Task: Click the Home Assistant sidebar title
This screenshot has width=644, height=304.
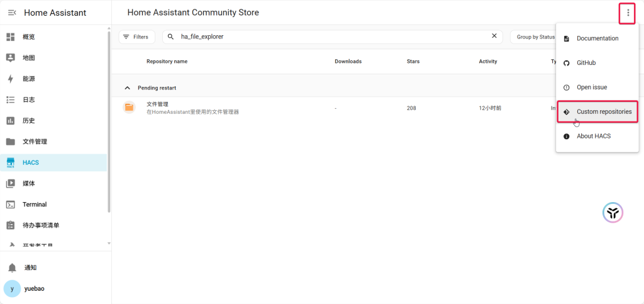Action: [x=55, y=13]
